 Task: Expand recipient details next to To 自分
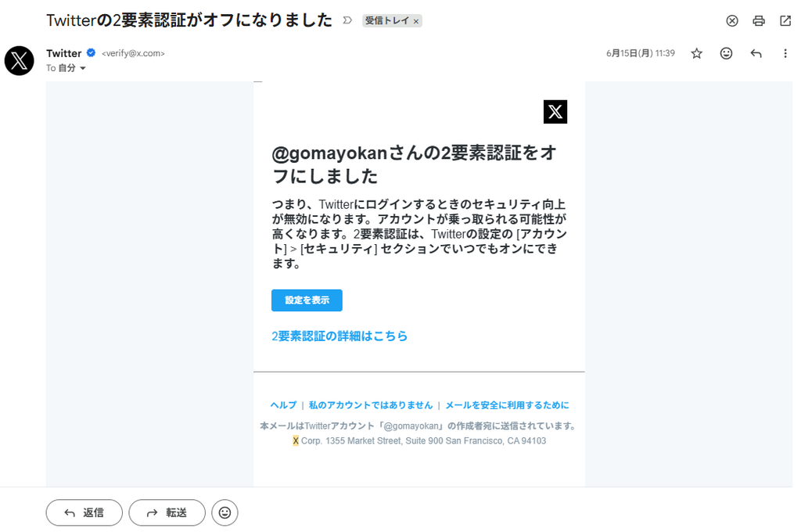click(83, 68)
